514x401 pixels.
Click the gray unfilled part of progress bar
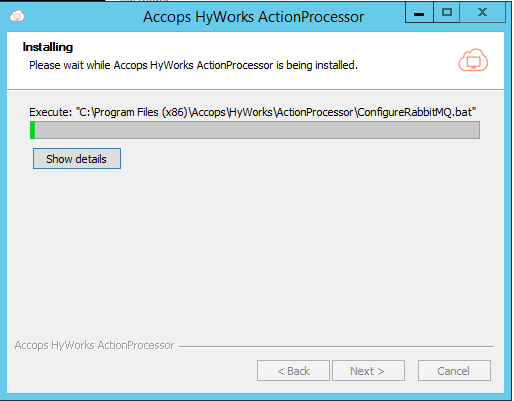pos(257,130)
